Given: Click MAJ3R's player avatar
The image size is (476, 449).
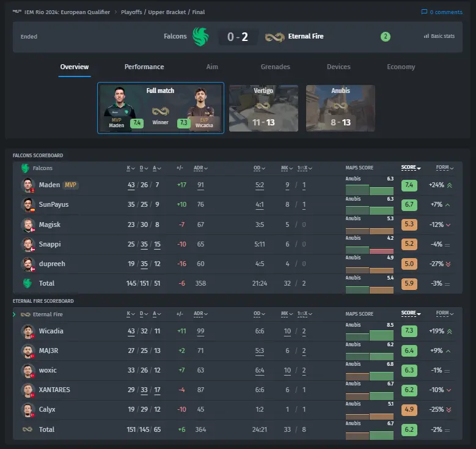Looking at the screenshot, I should point(28,351).
